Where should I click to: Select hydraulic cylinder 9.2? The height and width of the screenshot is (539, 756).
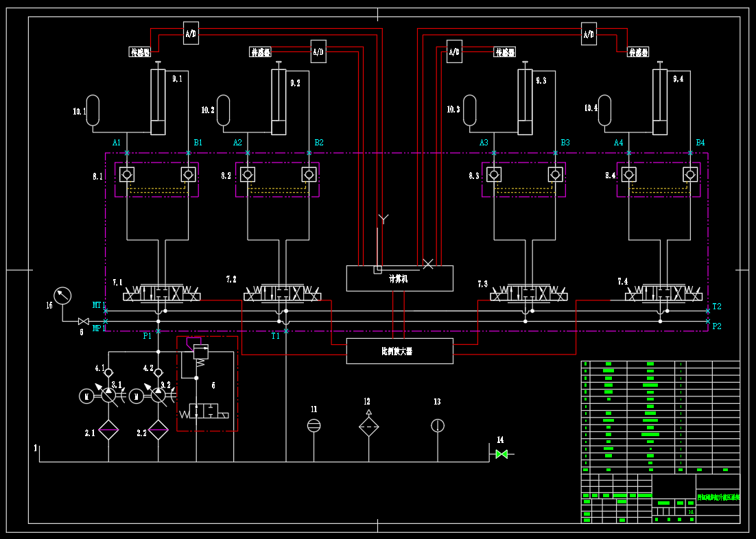pos(279,98)
